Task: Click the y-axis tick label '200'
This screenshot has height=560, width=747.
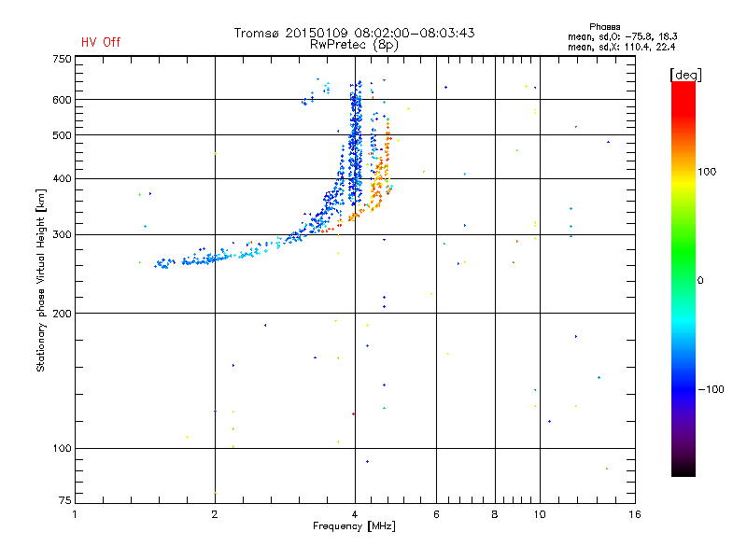Action: click(62, 314)
